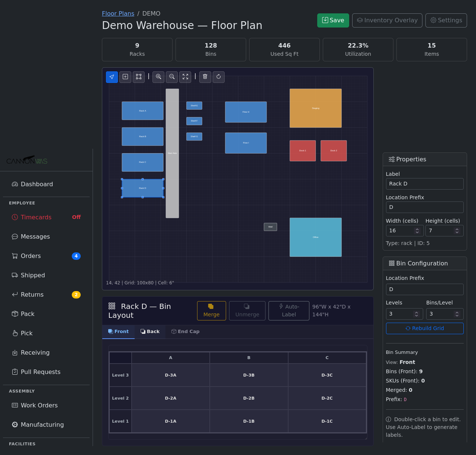The image size is (476, 455).
Task: Click the zoom in magnifier icon
Action: (x=158, y=77)
